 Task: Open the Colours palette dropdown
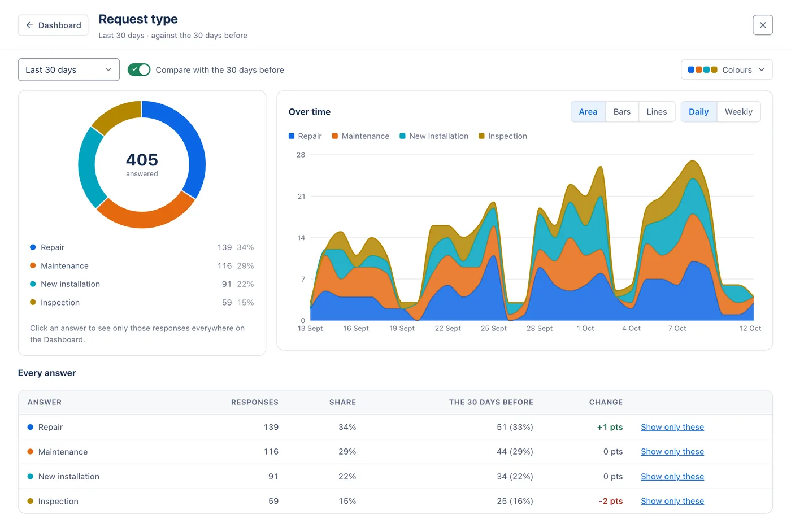pos(727,69)
